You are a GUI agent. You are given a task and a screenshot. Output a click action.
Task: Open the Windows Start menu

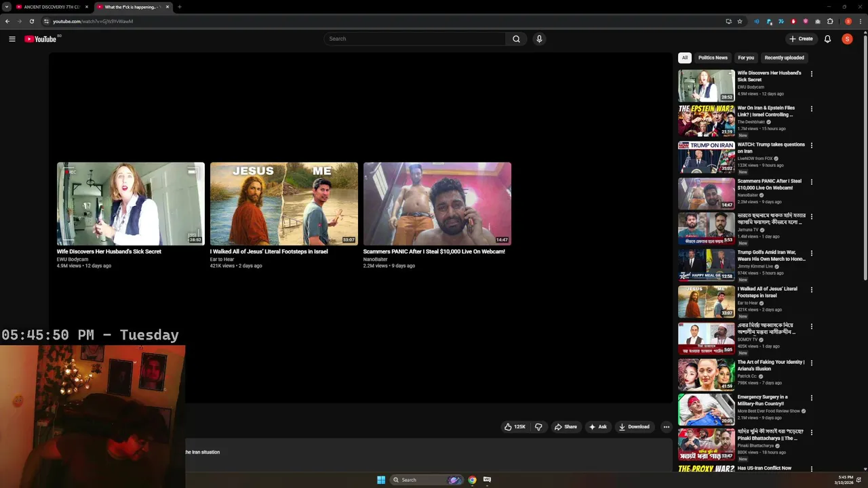tap(381, 480)
